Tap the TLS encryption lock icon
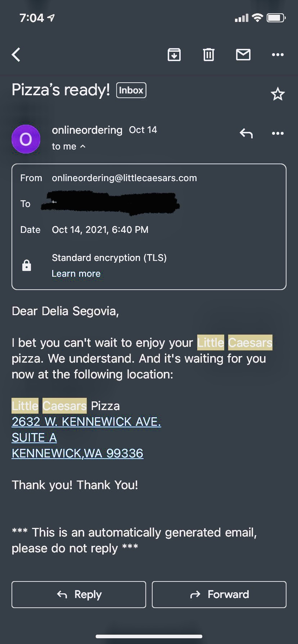The height and width of the screenshot is (644, 298). point(27,266)
